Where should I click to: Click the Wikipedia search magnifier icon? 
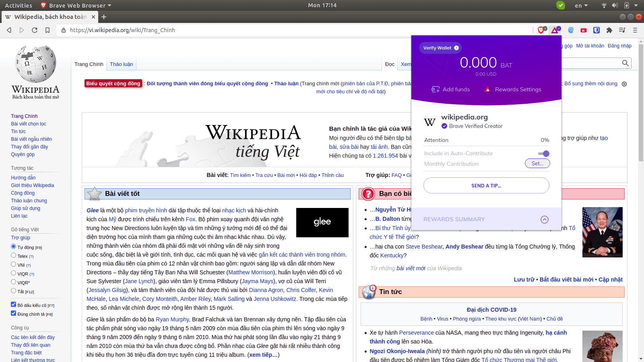coord(625,63)
